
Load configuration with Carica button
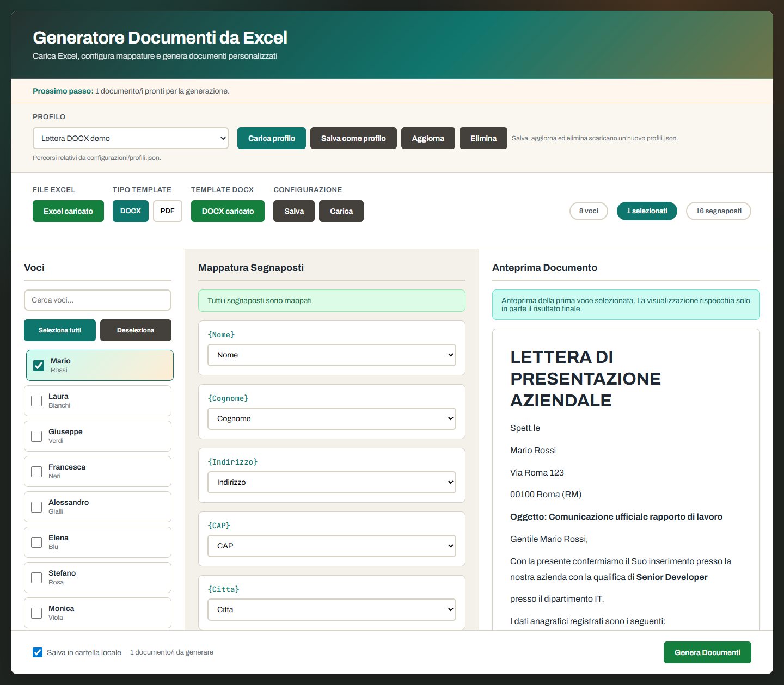(341, 211)
